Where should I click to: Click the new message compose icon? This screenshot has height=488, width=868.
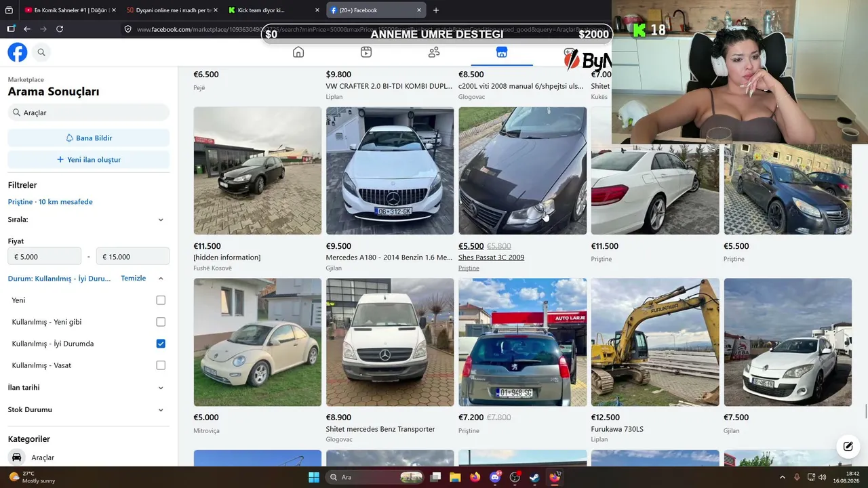[848, 446]
